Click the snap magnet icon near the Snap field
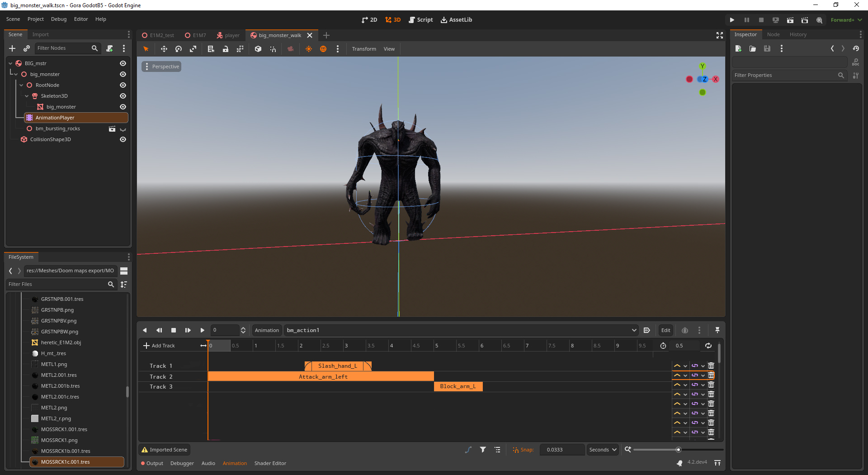This screenshot has height=475, width=868. click(515, 450)
